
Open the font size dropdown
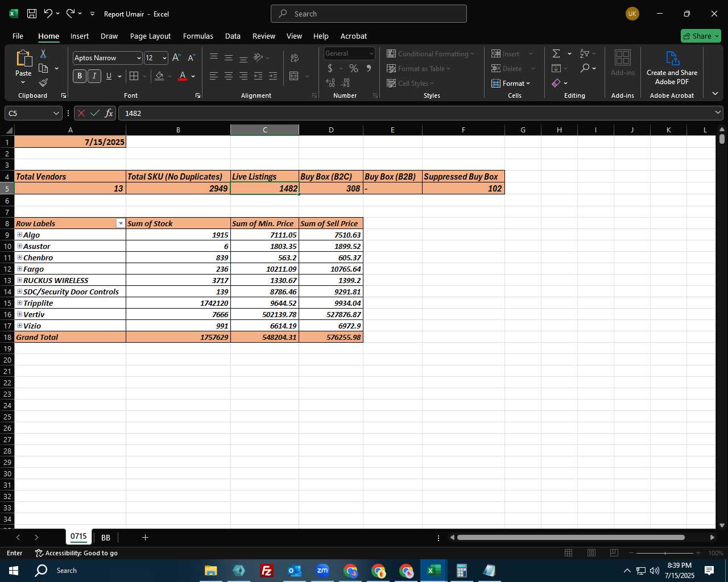coord(164,58)
